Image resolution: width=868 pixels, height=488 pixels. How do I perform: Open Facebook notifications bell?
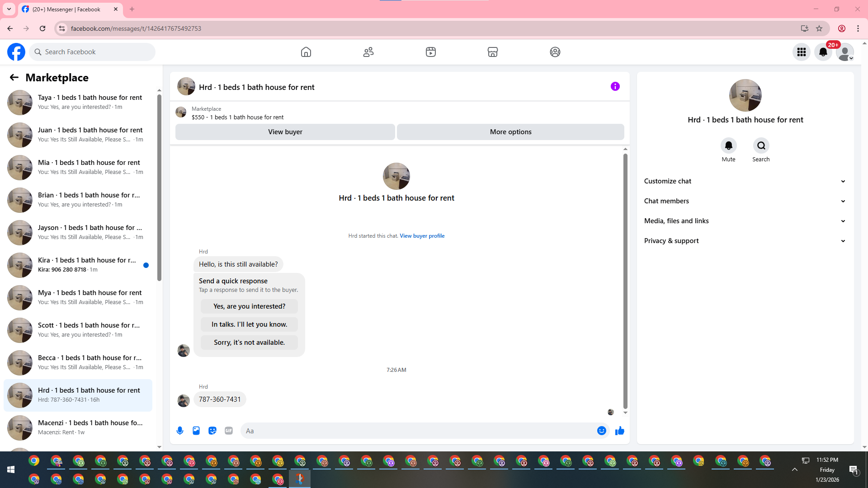pyautogui.click(x=823, y=52)
